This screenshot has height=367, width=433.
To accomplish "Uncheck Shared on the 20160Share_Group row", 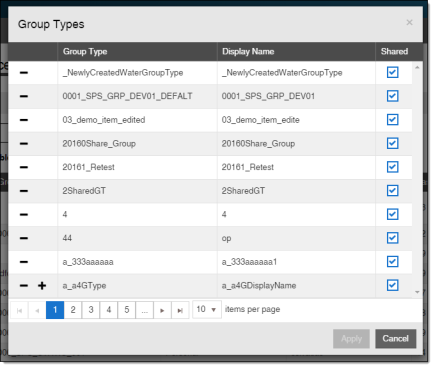I will 393,143.
